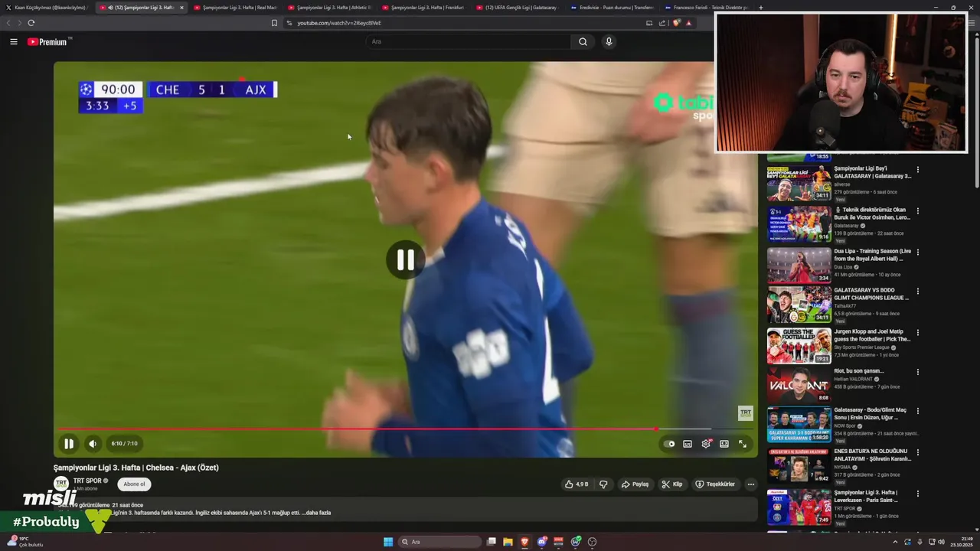Image resolution: width=980 pixels, height=551 pixels.
Task: Switch to theater mode view
Action: (x=724, y=444)
